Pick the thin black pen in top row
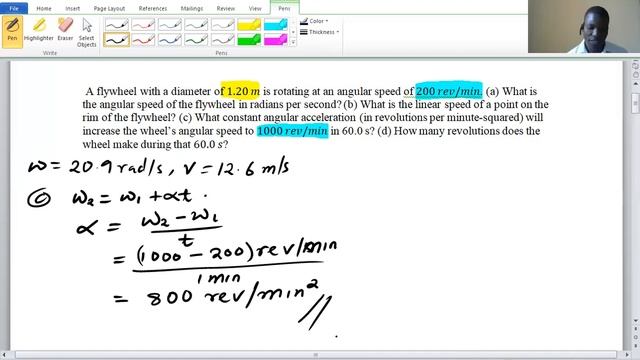This screenshot has height=360, width=640. tap(116, 24)
